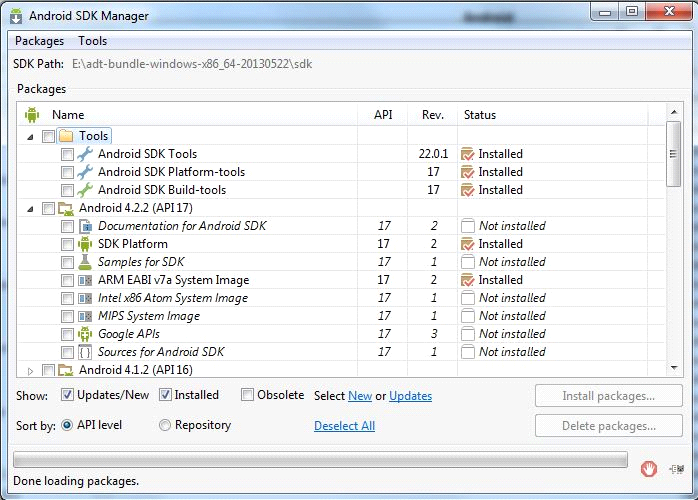The image size is (698, 500).
Task: Click the wrench icon beside Android SDK Platform-tools
Action: point(85,172)
